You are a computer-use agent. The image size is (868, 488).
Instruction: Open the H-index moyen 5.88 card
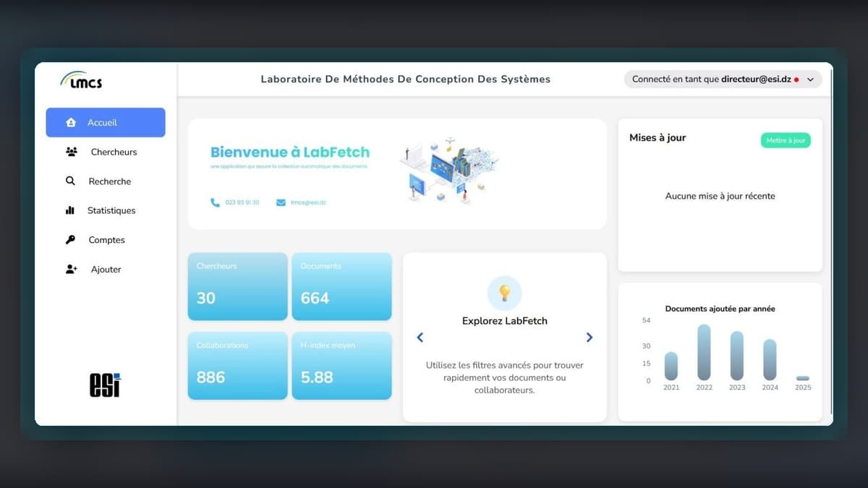tap(342, 366)
